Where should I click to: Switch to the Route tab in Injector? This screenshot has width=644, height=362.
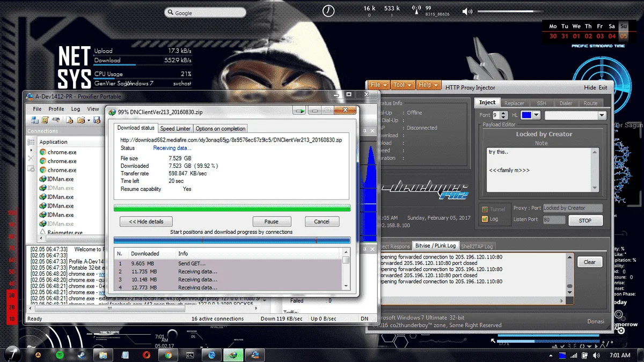pyautogui.click(x=590, y=103)
